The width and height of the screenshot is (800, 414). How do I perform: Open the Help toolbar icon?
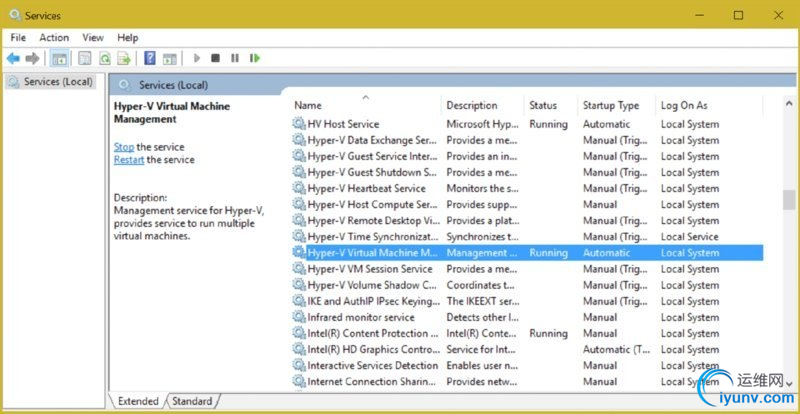pyautogui.click(x=149, y=58)
